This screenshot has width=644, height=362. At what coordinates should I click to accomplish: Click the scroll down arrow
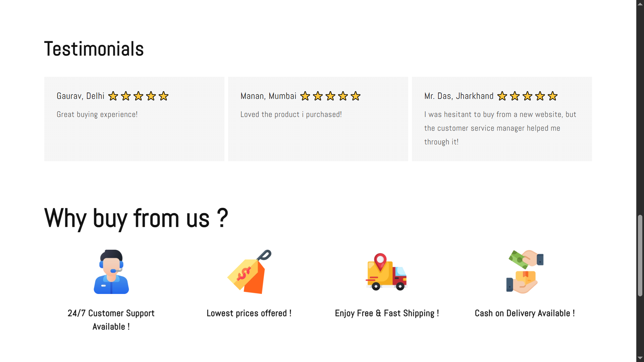[640, 358]
